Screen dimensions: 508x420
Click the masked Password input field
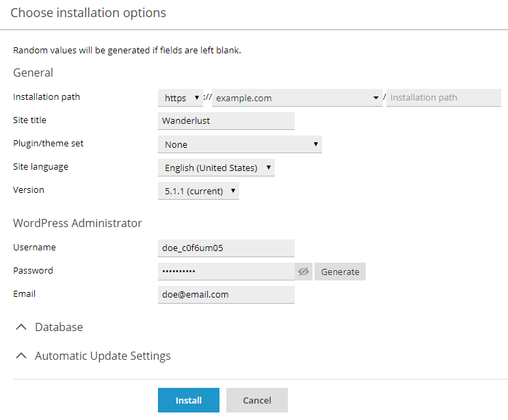click(226, 272)
